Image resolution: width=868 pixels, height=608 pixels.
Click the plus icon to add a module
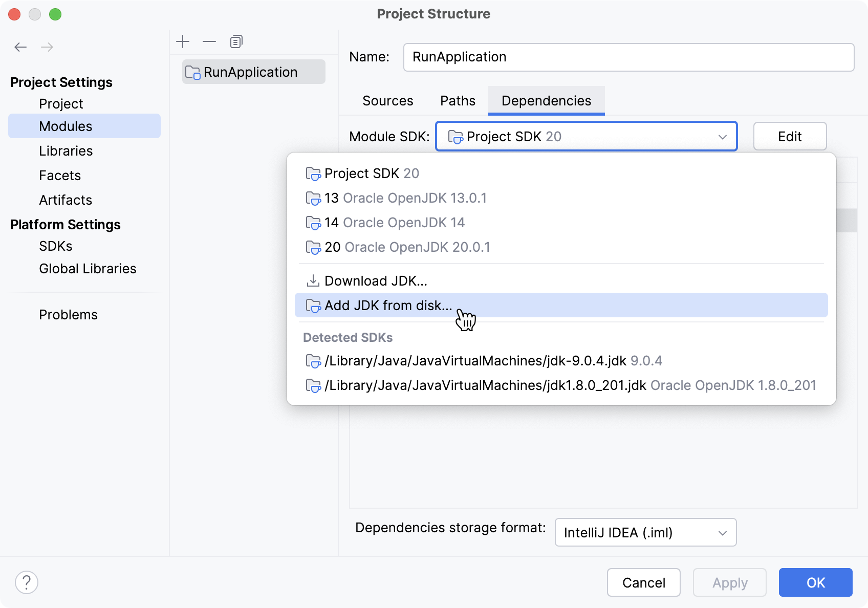point(183,41)
